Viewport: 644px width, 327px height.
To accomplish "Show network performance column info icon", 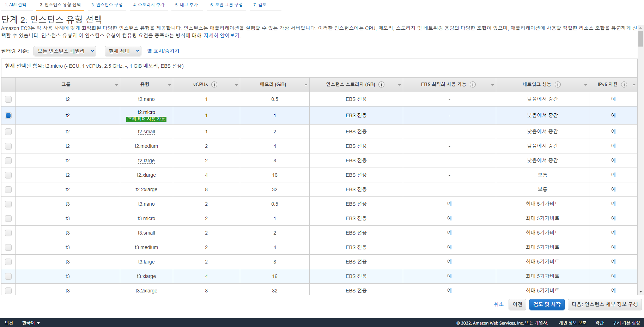I will (558, 85).
